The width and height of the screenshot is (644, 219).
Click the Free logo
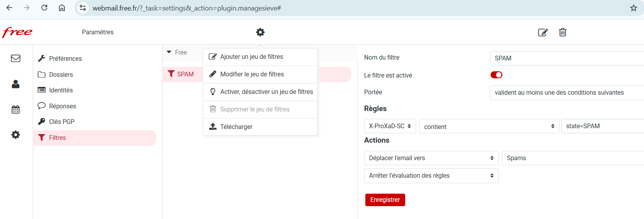(18, 32)
